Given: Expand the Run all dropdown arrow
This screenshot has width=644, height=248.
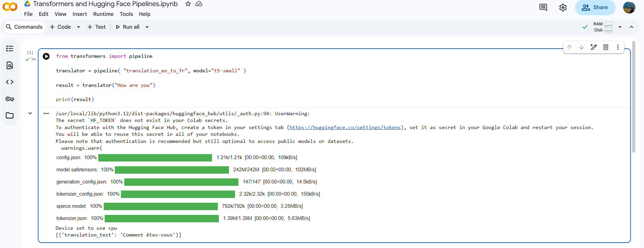Looking at the screenshot, I should tap(147, 27).
